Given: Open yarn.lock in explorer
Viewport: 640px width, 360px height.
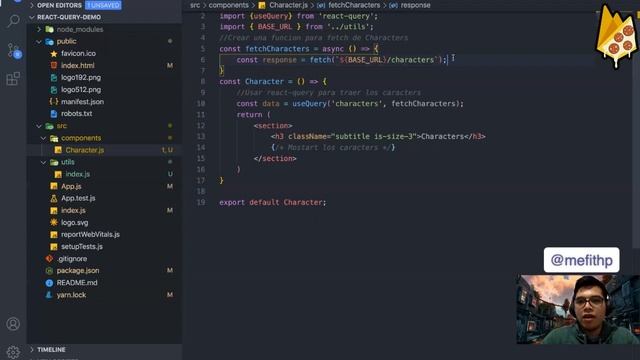Looking at the screenshot, I should coord(71,295).
